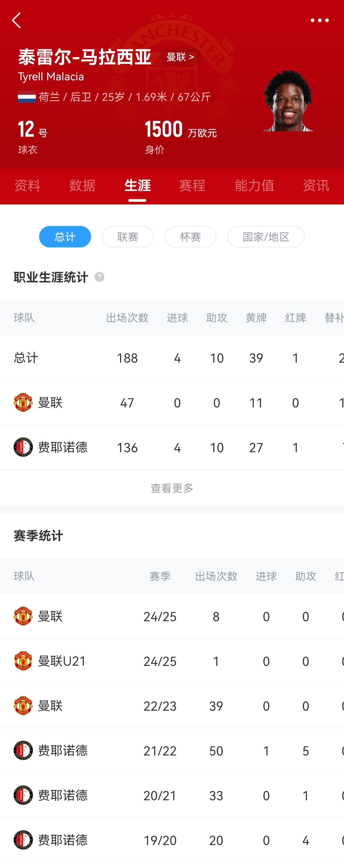Tap the help question mark icon
Screen dimensions: 344x868
click(99, 277)
